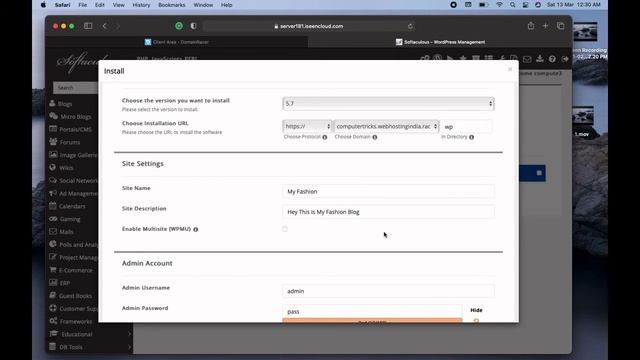Image resolution: width=640 pixels, height=360 pixels.
Task: Open the Window menu in the menu bar
Action: (203, 5)
